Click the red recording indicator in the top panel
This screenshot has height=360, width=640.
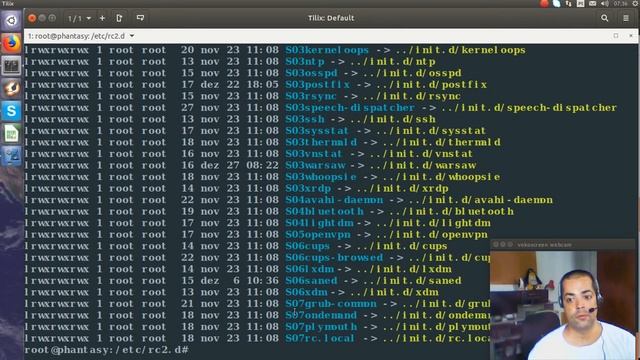[x=544, y=4]
